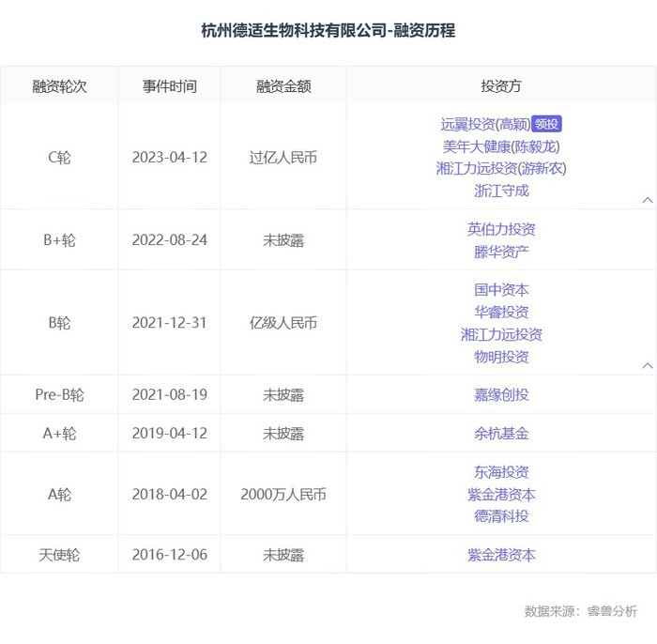Open investor link 美年大健康(陈毅龙)
Image resolution: width=657 pixels, height=644 pixels.
501,146
